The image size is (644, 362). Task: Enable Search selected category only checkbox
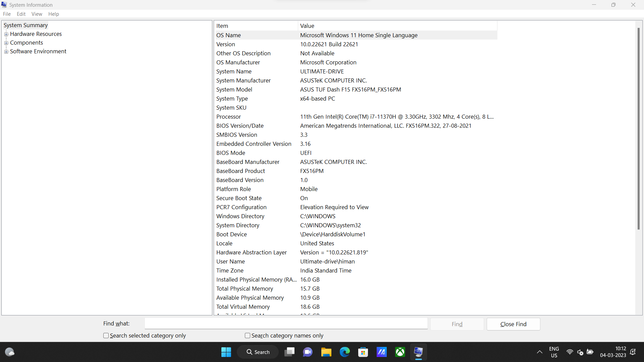tap(106, 336)
